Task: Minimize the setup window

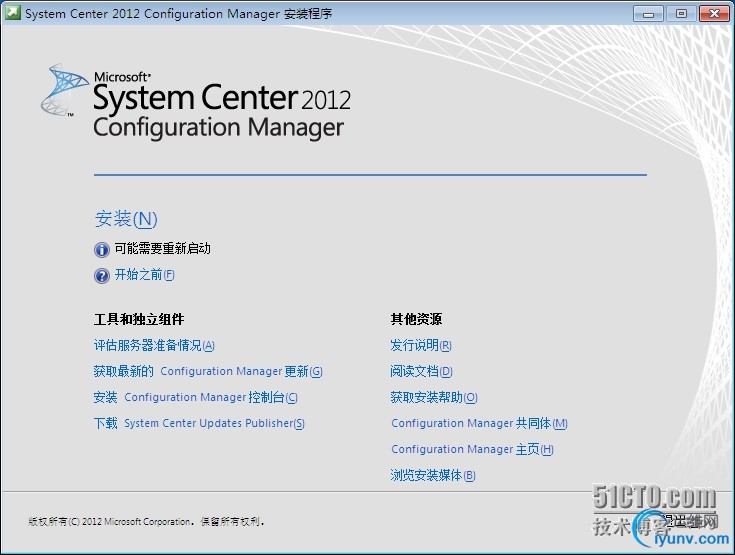Action: click(648, 14)
